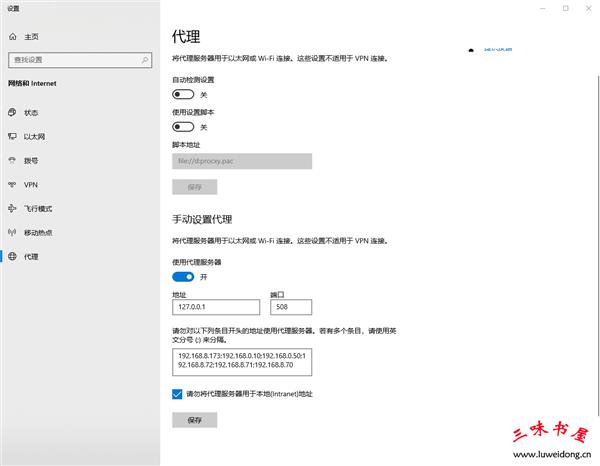The image size is (600, 466).
Task: Toggle automatic detect settings (自动检测设置) switch
Action: 183,94
